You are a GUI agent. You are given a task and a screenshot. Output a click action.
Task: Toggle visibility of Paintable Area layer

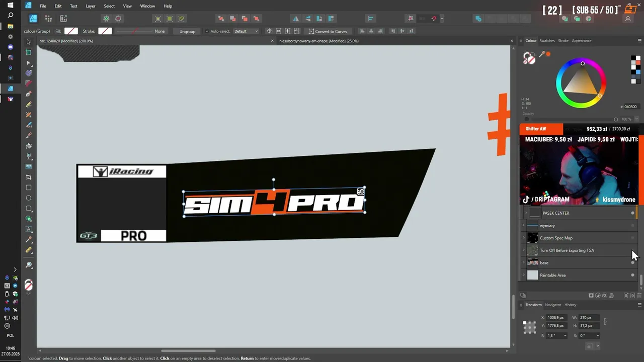(x=632, y=275)
